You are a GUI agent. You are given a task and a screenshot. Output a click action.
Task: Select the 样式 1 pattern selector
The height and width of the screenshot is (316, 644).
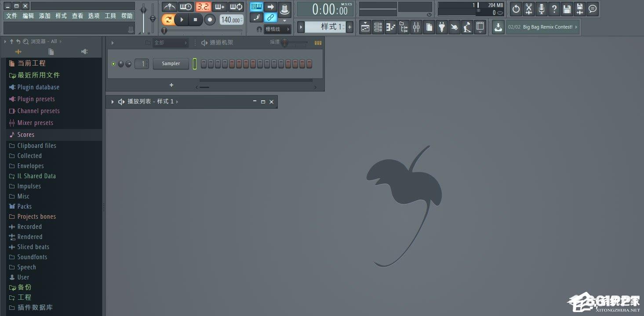click(x=325, y=27)
